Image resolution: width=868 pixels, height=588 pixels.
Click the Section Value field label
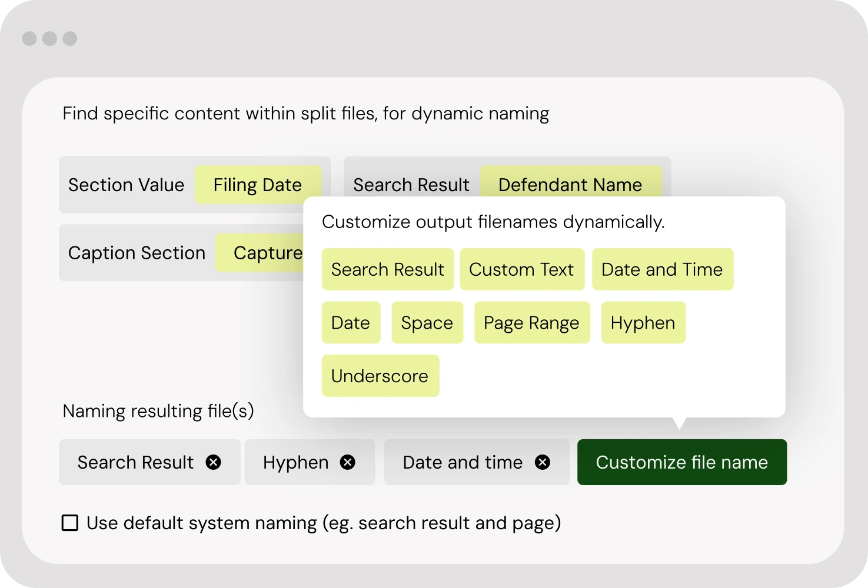(x=126, y=185)
